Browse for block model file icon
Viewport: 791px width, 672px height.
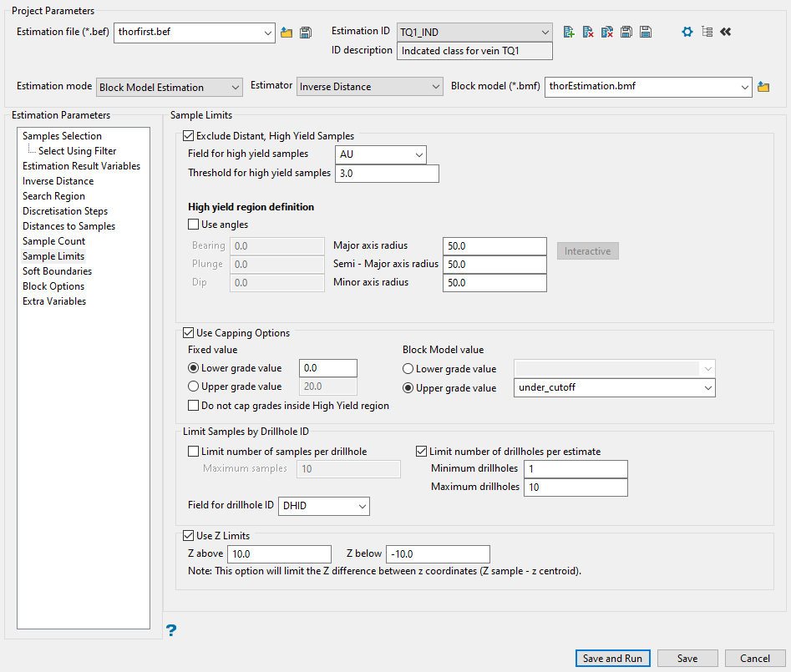[763, 87]
